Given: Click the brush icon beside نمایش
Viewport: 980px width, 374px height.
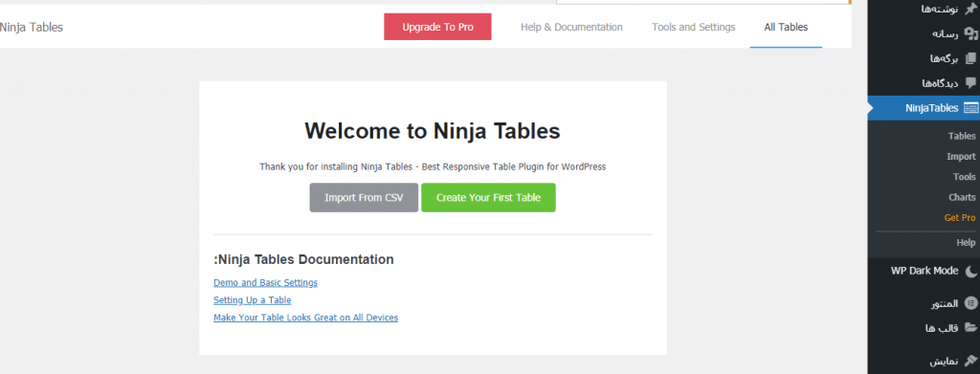Looking at the screenshot, I should [970, 361].
